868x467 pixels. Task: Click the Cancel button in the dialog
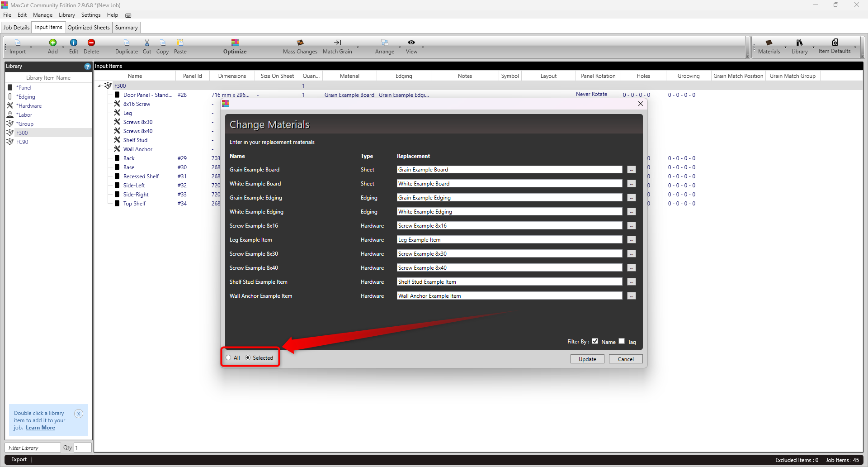coord(626,359)
